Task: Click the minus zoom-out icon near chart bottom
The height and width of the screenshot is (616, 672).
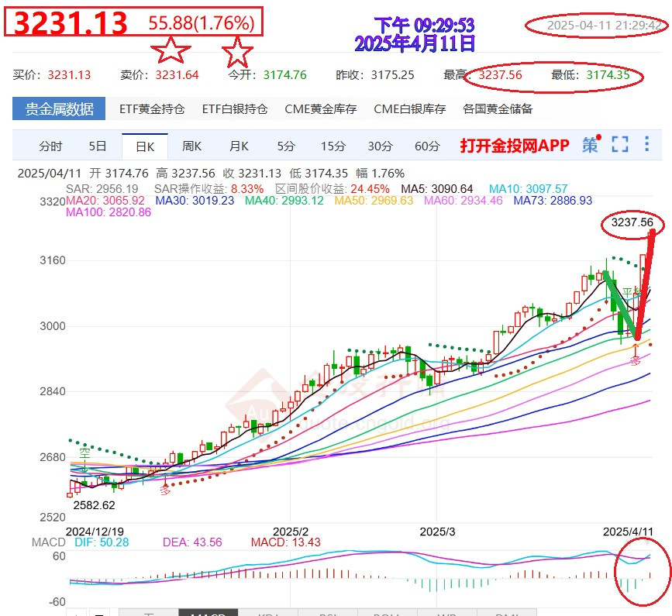Action: [x=97, y=612]
